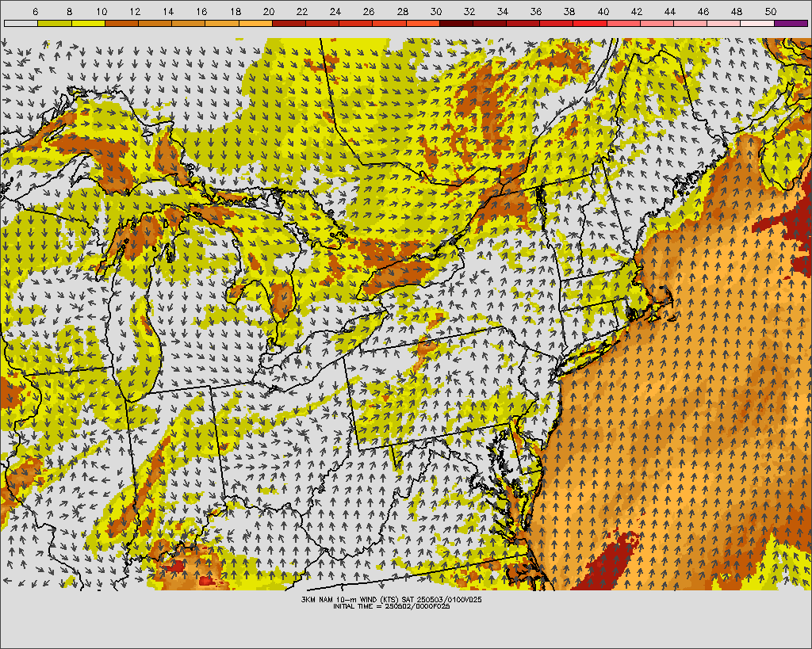The height and width of the screenshot is (649, 812).
Task: Pick the red legend swatch between 20 and 22
Action: 289,23
